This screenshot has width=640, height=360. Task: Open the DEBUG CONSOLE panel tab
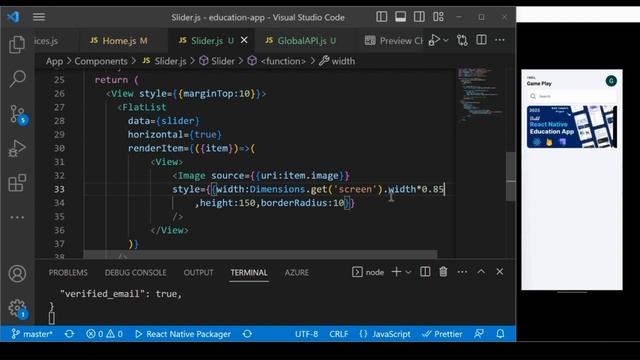click(136, 272)
